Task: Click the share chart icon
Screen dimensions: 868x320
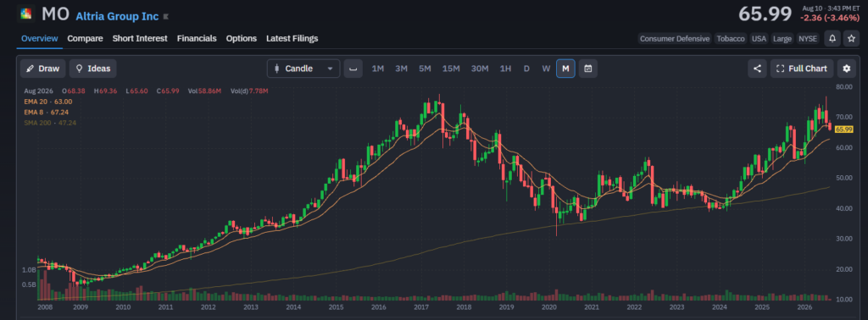Action: pos(757,69)
